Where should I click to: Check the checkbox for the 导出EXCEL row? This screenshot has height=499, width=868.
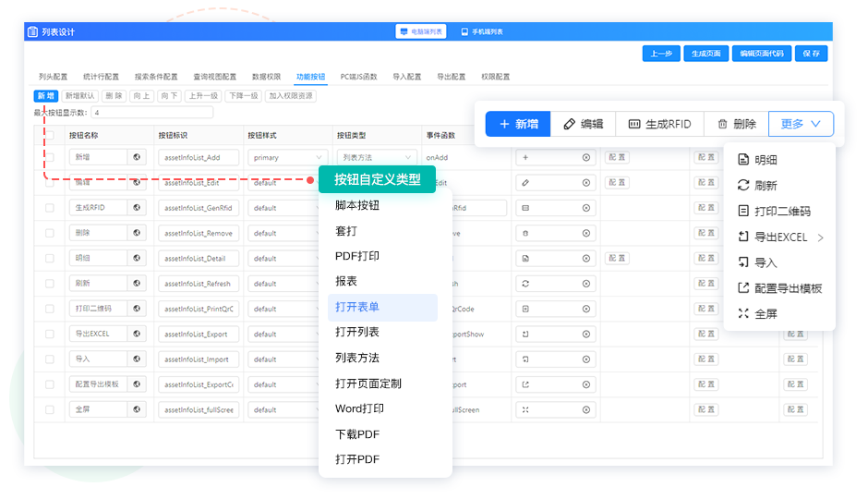(50, 334)
